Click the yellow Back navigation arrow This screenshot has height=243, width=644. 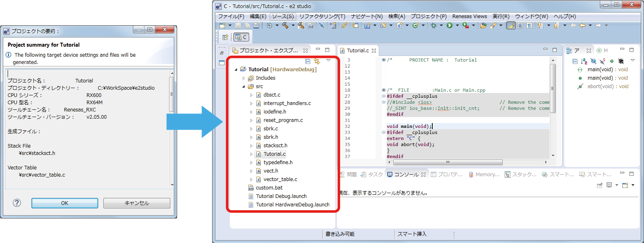[x=582, y=25]
